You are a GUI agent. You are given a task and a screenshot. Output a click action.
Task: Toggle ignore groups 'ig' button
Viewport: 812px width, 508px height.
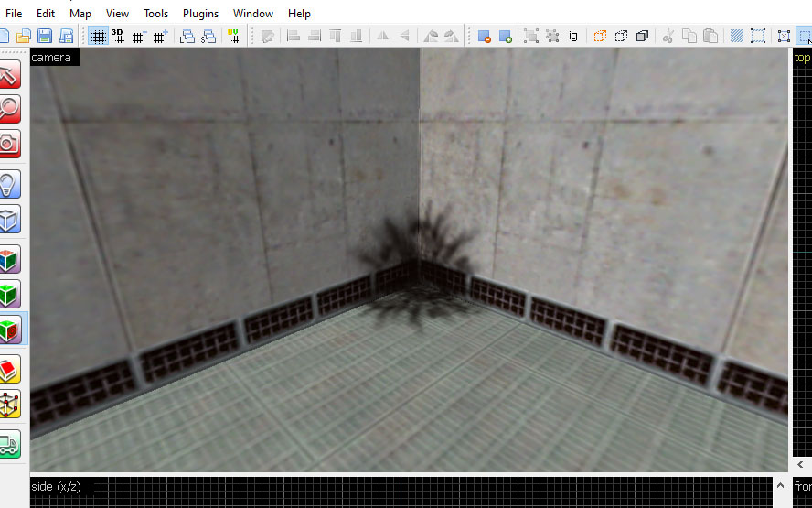pyautogui.click(x=573, y=37)
